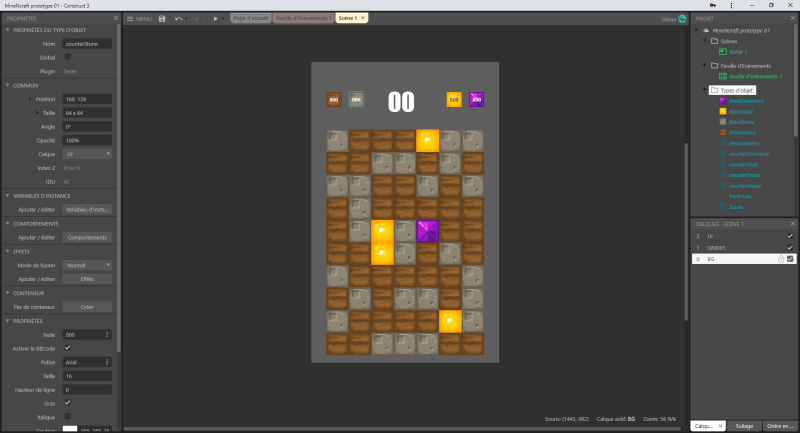800x433 pixels.
Task: Click the wood counter in the scene canvas
Action: click(334, 99)
